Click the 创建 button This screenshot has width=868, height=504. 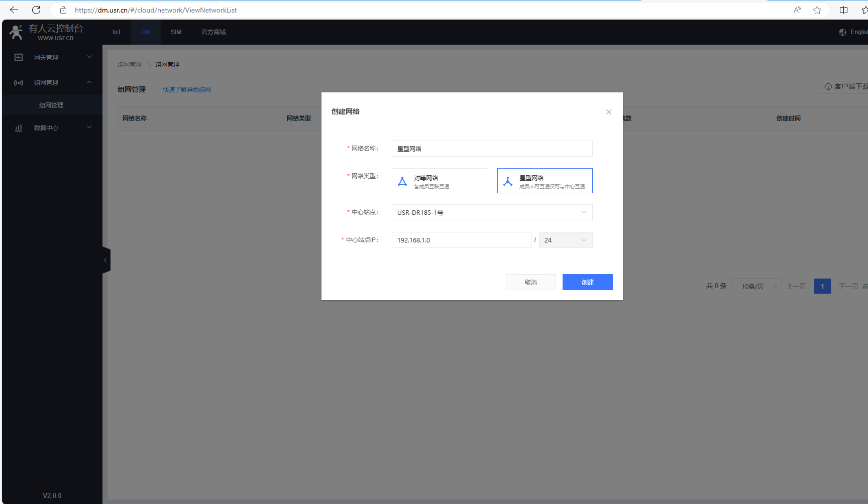pyautogui.click(x=587, y=282)
